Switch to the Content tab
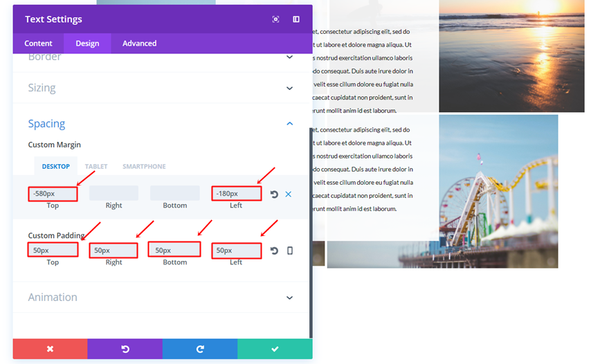The height and width of the screenshot is (364, 609). pyautogui.click(x=38, y=43)
